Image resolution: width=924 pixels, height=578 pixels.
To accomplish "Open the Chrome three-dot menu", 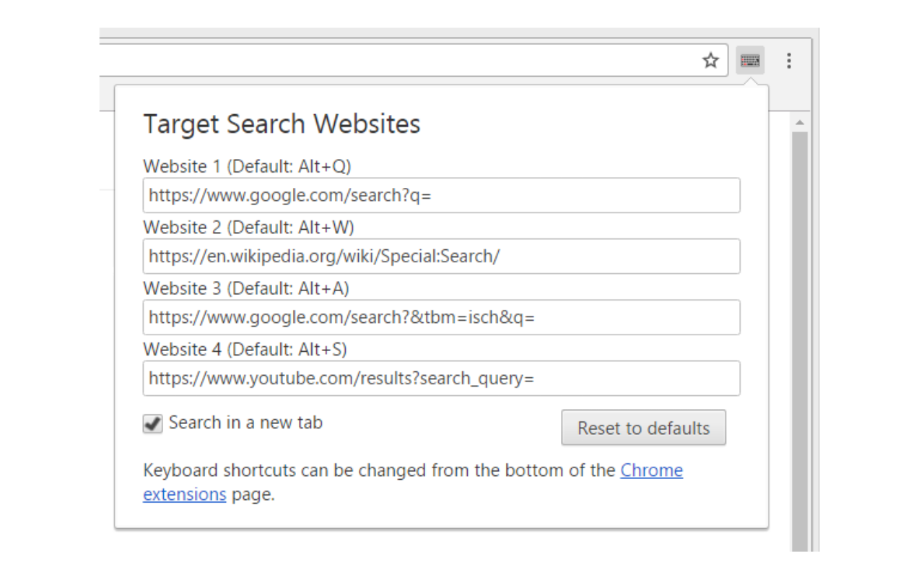I will [x=789, y=61].
